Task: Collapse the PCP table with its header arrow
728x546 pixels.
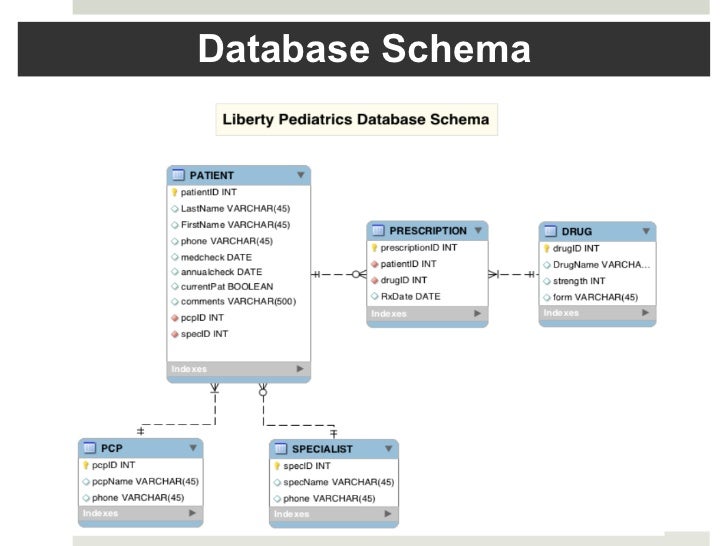Action: point(193,448)
